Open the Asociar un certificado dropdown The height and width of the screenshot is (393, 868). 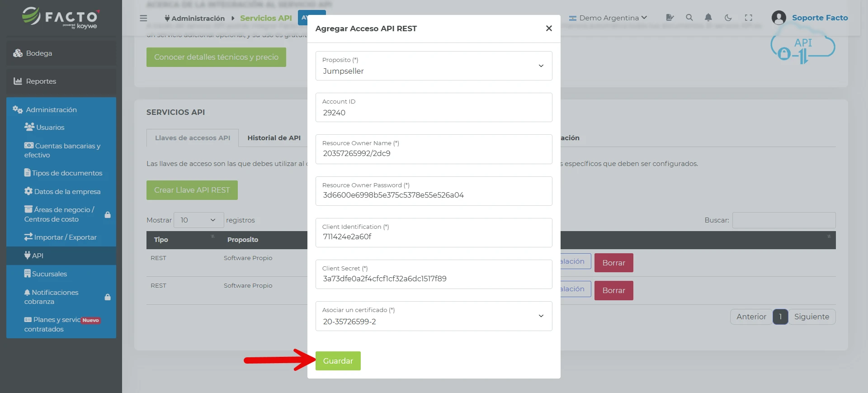(x=434, y=316)
